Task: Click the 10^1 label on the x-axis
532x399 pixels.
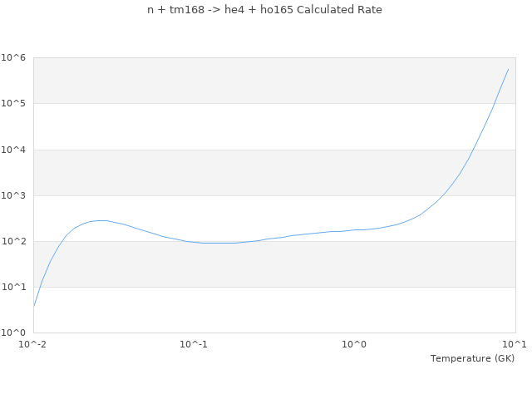Action: click(x=515, y=344)
